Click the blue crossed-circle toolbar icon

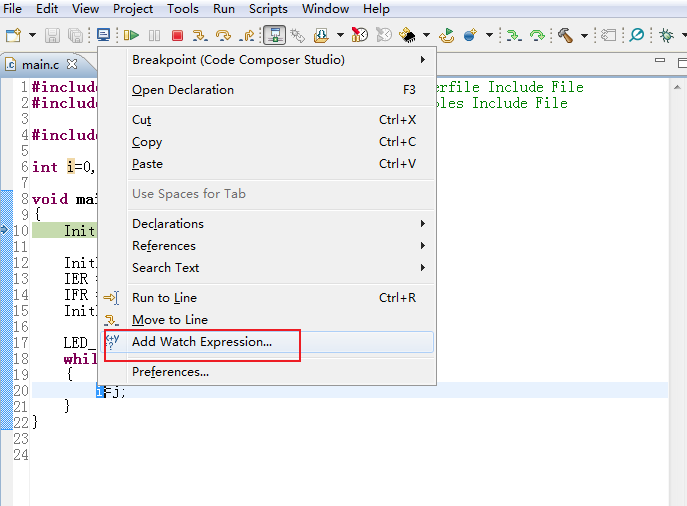(x=636, y=35)
